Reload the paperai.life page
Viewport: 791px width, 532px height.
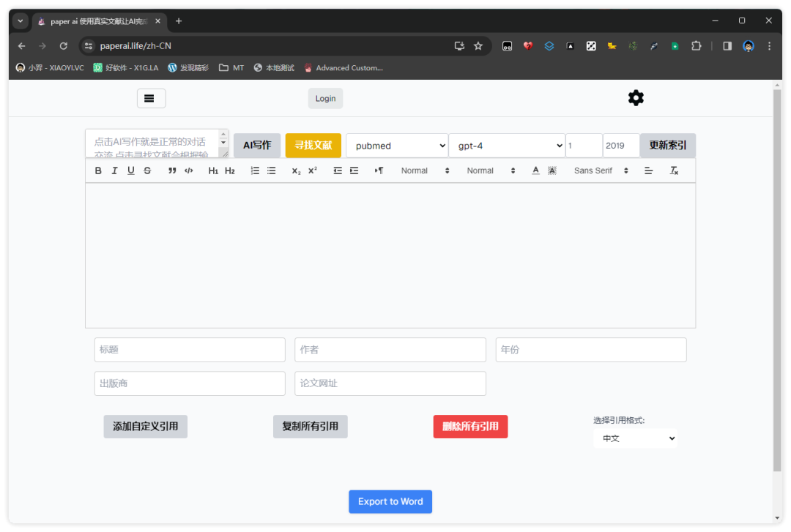pos(64,46)
